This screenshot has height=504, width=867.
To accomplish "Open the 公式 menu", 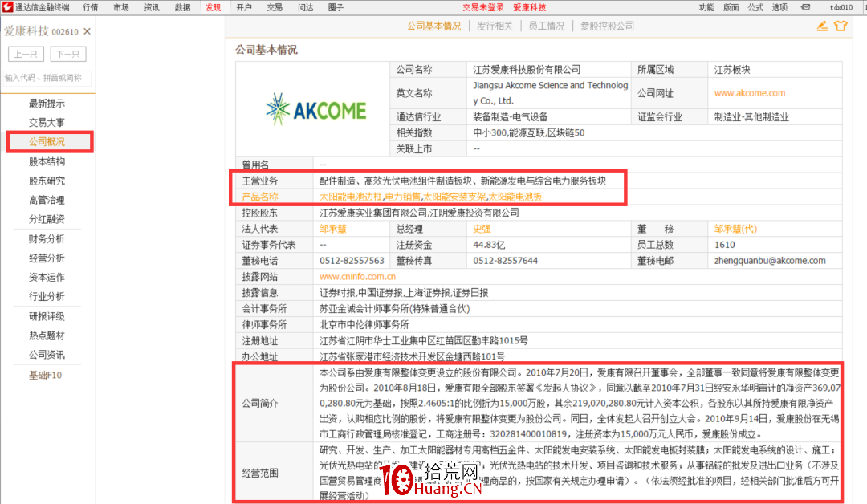I will point(755,7).
